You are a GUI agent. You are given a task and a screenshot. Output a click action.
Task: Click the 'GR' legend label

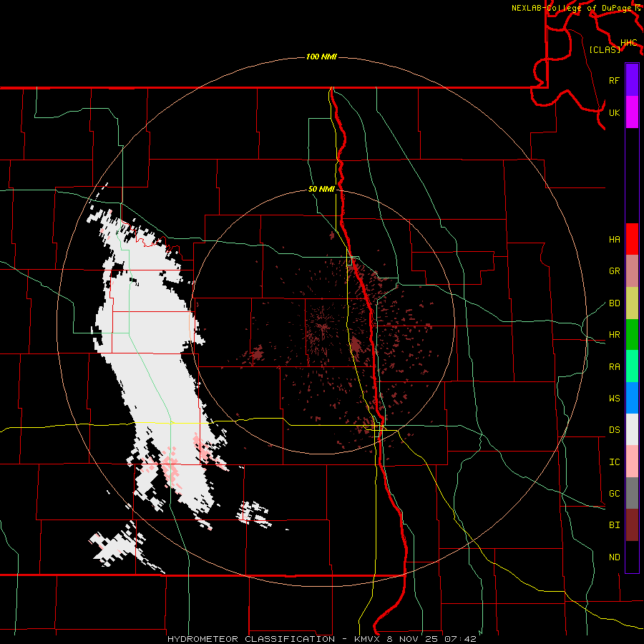[615, 271]
